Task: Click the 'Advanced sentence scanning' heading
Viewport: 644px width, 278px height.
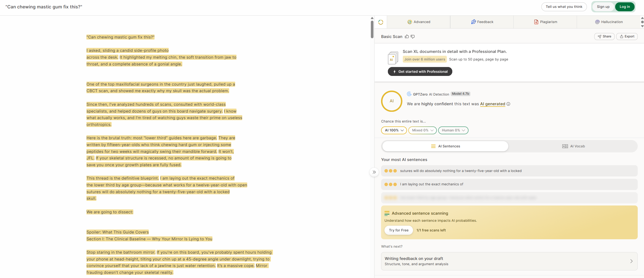Action: click(x=420, y=213)
